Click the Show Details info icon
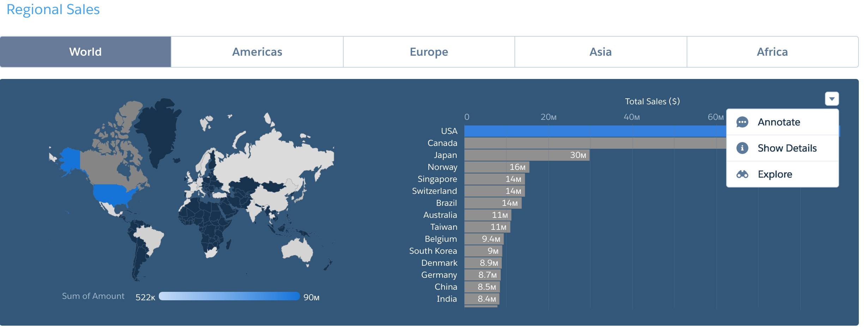This screenshot has height=332, width=868. 743,148
